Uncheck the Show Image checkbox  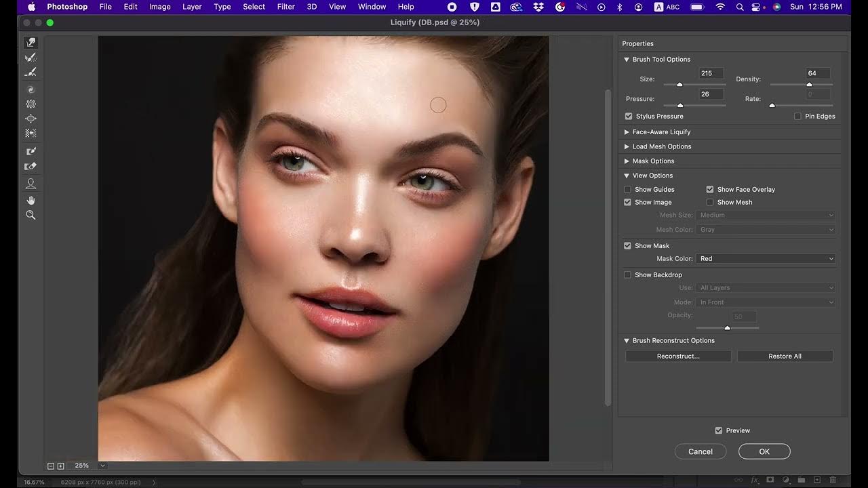627,203
